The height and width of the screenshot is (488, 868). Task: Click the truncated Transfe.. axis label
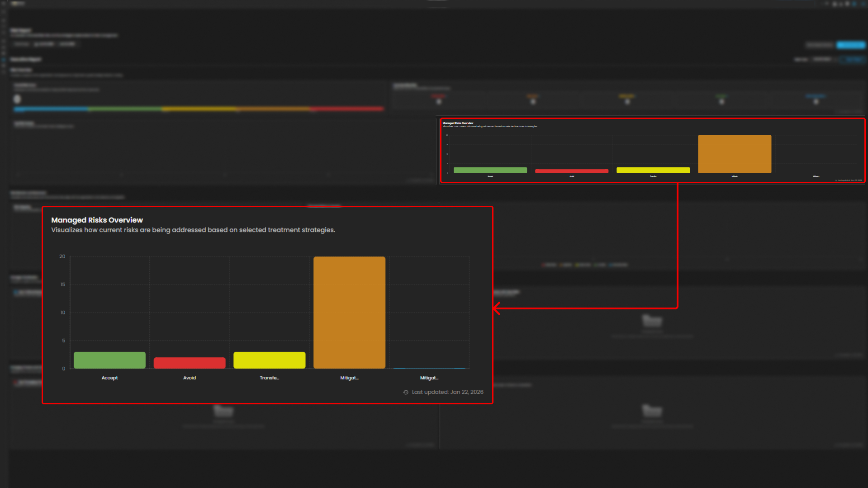coord(269,378)
